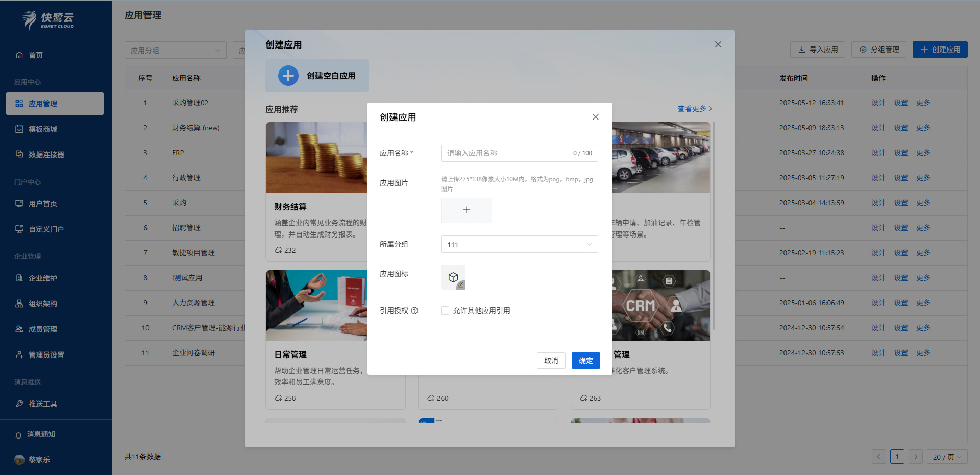Click the plus icon to upload app image

tap(466, 210)
